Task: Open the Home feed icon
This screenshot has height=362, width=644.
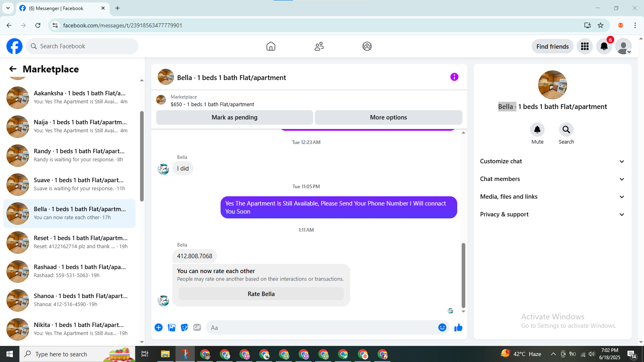Action: pyautogui.click(x=271, y=46)
